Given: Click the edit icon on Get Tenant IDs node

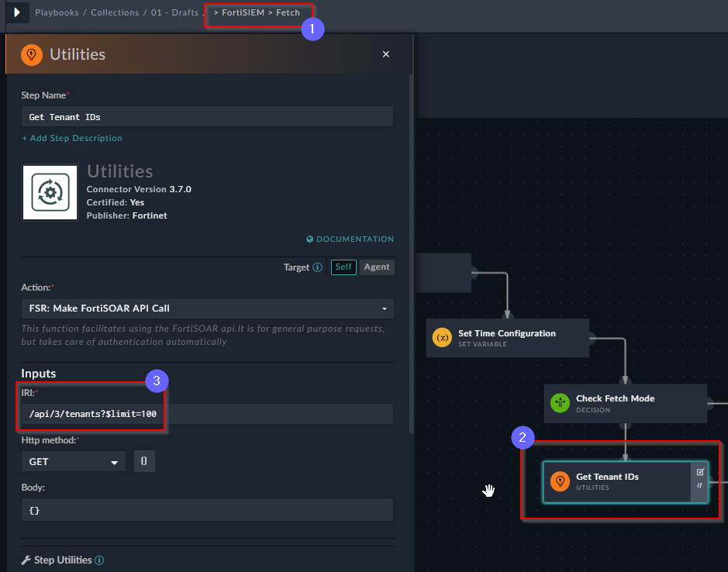Looking at the screenshot, I should point(700,472).
